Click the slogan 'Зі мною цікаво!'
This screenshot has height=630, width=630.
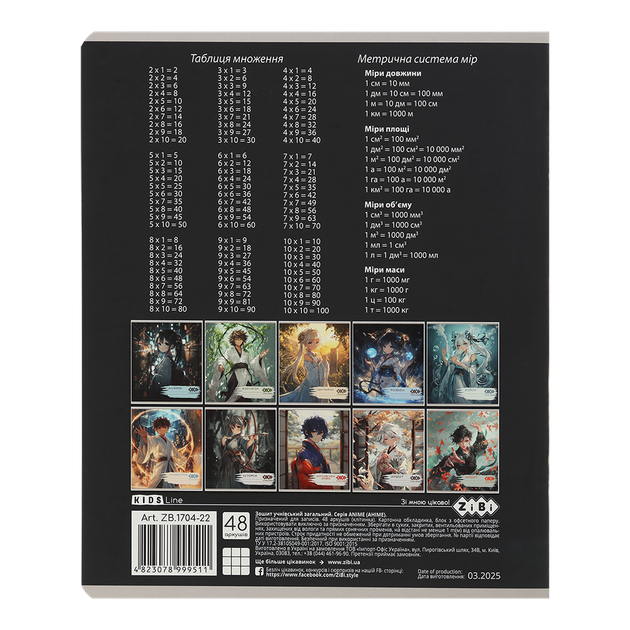(425, 502)
